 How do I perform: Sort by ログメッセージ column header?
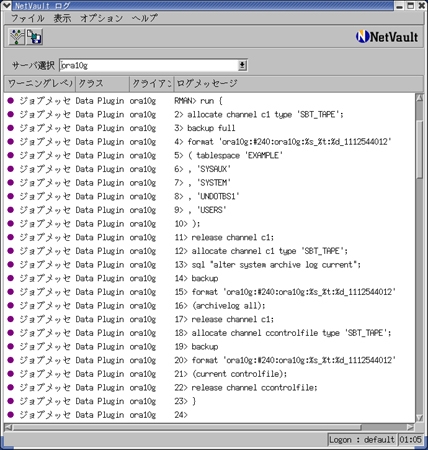click(299, 84)
